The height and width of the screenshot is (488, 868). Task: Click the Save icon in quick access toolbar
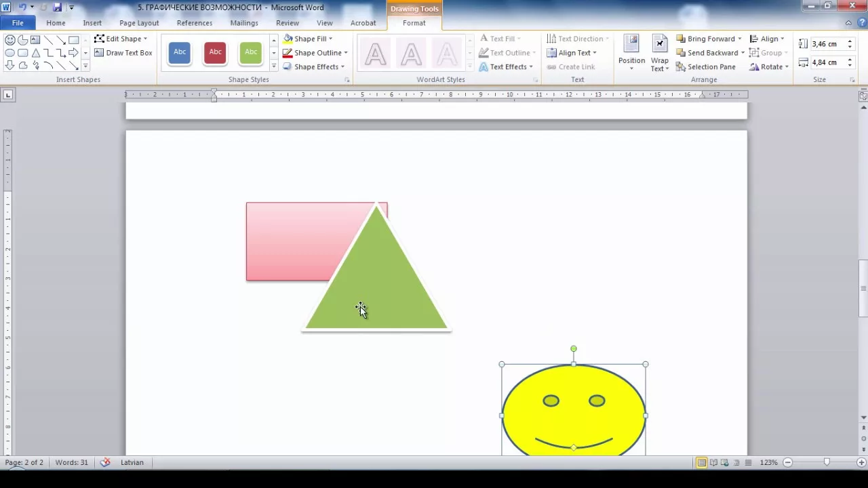57,7
